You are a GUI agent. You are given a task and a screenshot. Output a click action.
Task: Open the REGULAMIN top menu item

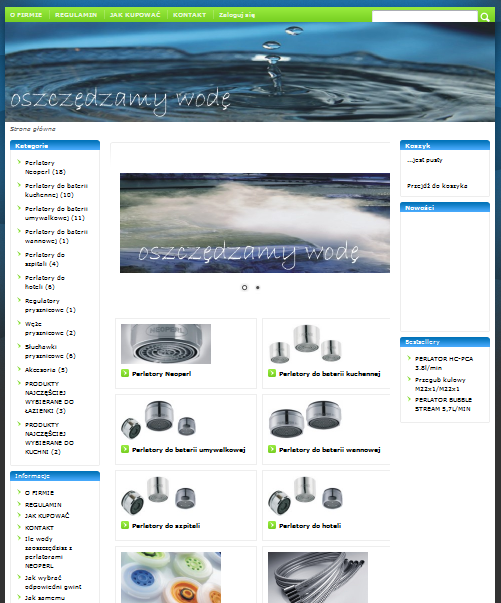(76, 15)
